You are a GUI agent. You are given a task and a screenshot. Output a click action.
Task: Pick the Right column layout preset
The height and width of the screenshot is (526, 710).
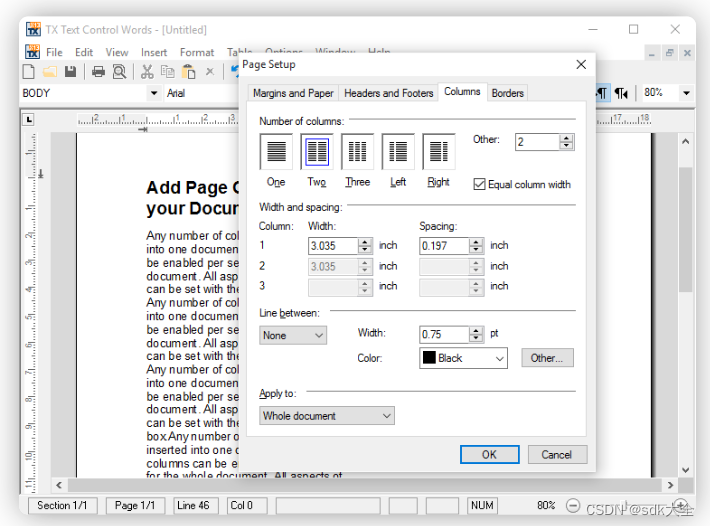click(438, 152)
